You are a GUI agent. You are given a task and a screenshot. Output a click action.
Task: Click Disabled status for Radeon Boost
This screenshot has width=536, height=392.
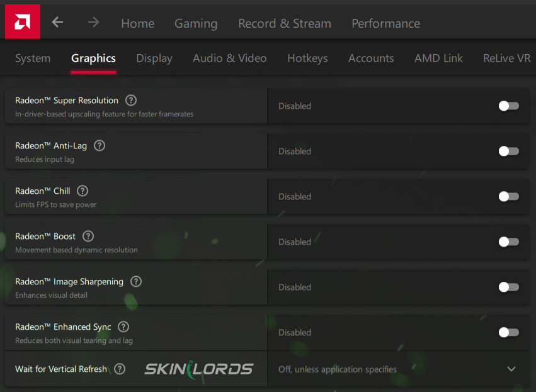click(x=295, y=242)
